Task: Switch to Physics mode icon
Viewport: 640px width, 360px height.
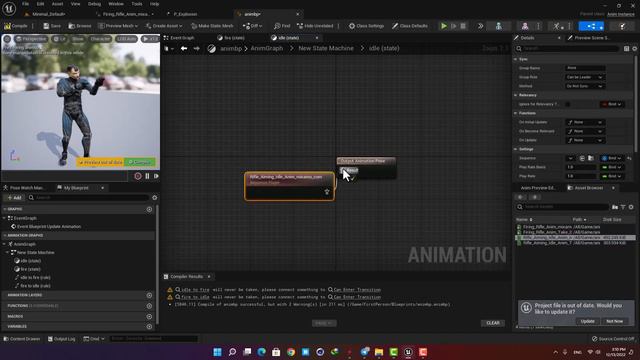Action: [x=622, y=26]
